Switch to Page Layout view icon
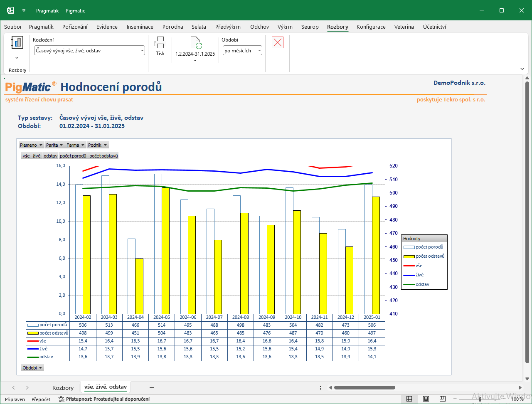The width and height of the screenshot is (532, 404). 426,399
